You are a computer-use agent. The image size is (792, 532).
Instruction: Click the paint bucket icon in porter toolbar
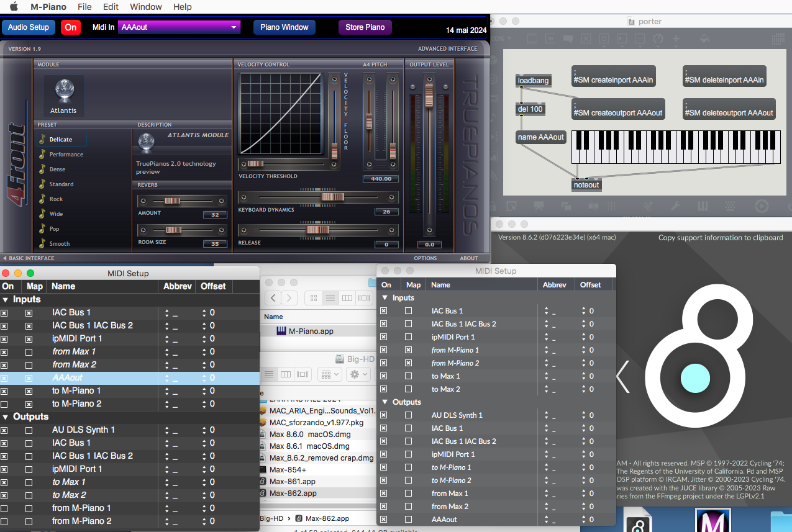point(704,39)
